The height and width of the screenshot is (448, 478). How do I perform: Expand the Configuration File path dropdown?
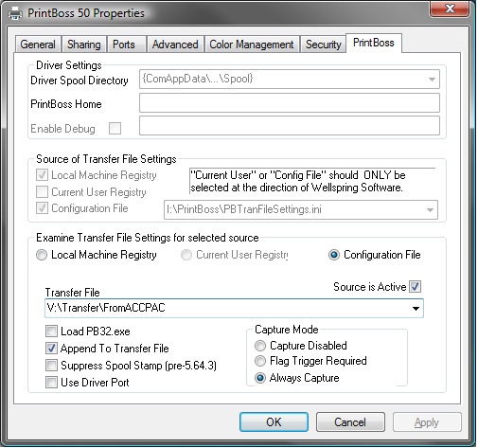tap(430, 210)
